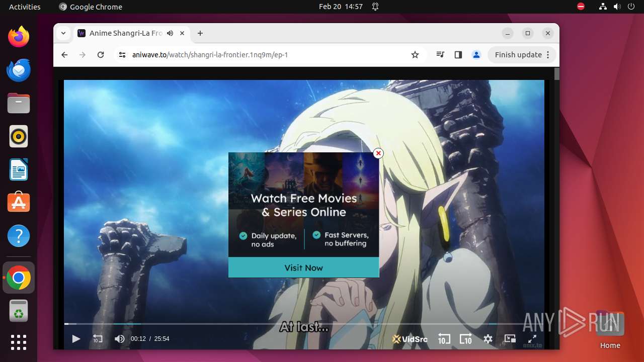Screen dimensions: 644x362
Task: Open Google Chrome app menu in top bar
Action: coord(91,7)
